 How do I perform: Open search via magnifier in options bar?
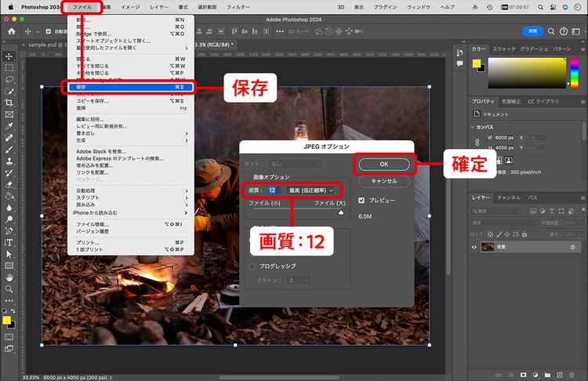[x=551, y=31]
